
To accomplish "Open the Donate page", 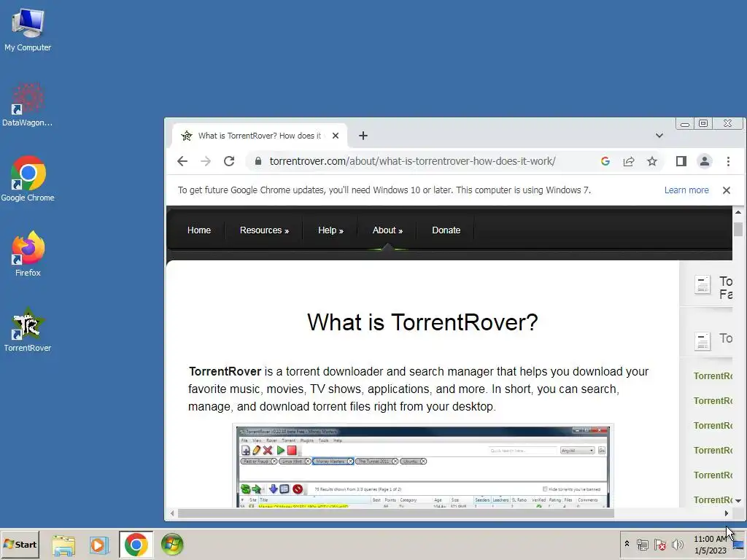I will (446, 230).
